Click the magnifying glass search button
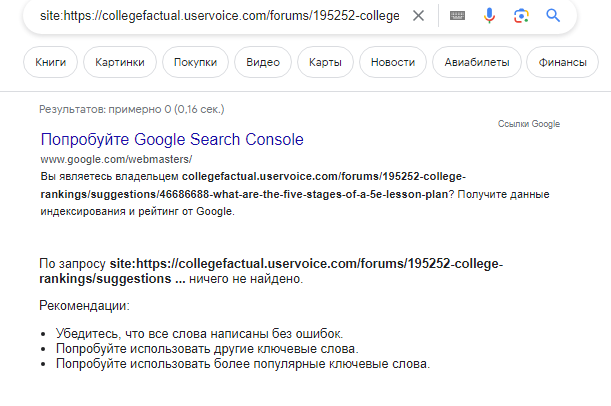611x406 pixels. [x=553, y=16]
